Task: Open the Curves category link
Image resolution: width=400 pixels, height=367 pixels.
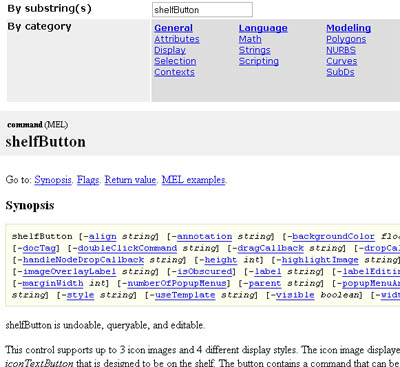Action: tap(342, 61)
